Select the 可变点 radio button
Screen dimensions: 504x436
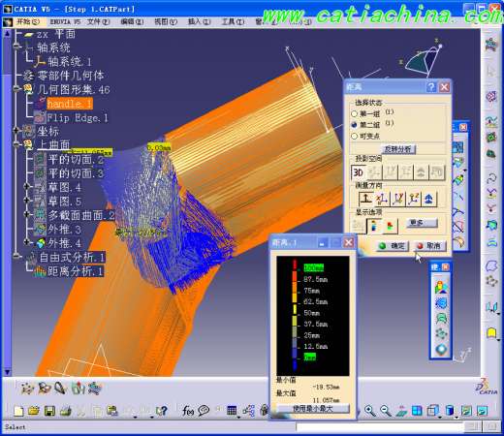pos(354,136)
